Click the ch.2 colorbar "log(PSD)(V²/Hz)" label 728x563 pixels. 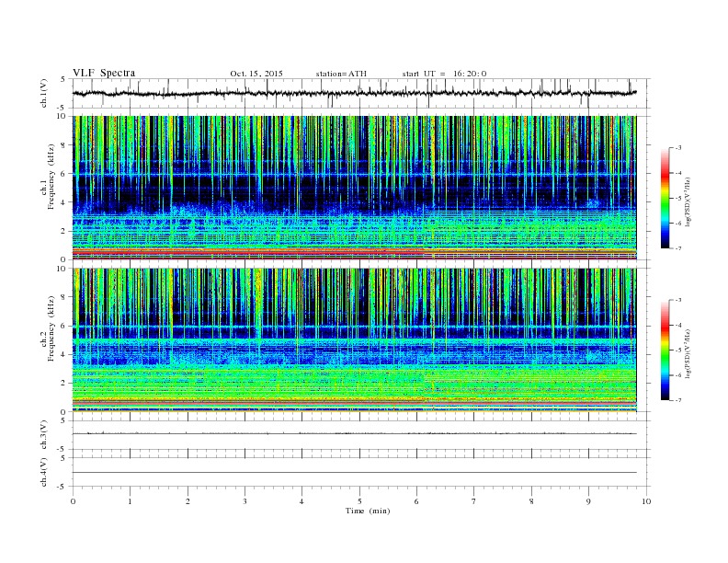click(x=688, y=353)
